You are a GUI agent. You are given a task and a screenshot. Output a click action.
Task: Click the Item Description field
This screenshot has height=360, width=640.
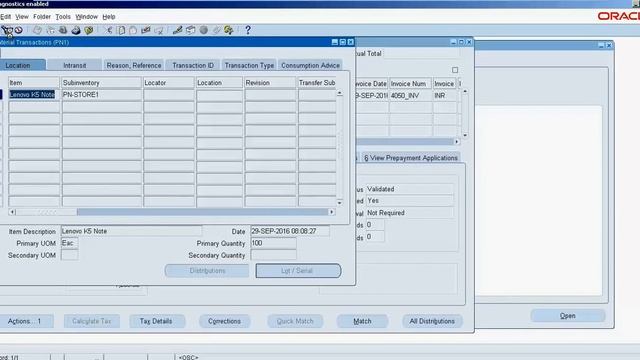[131, 231]
